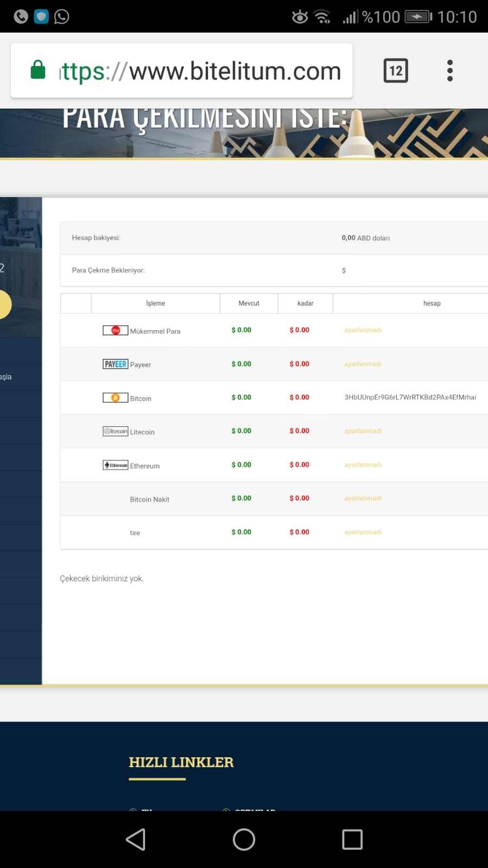Click 'ayarlanmadı' link in Litecoin row

point(363,431)
